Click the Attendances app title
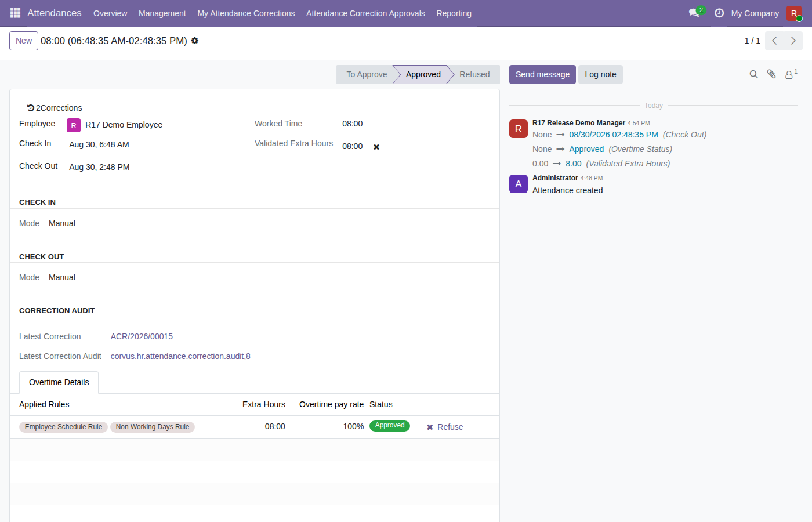This screenshot has width=812, height=522. tap(55, 13)
